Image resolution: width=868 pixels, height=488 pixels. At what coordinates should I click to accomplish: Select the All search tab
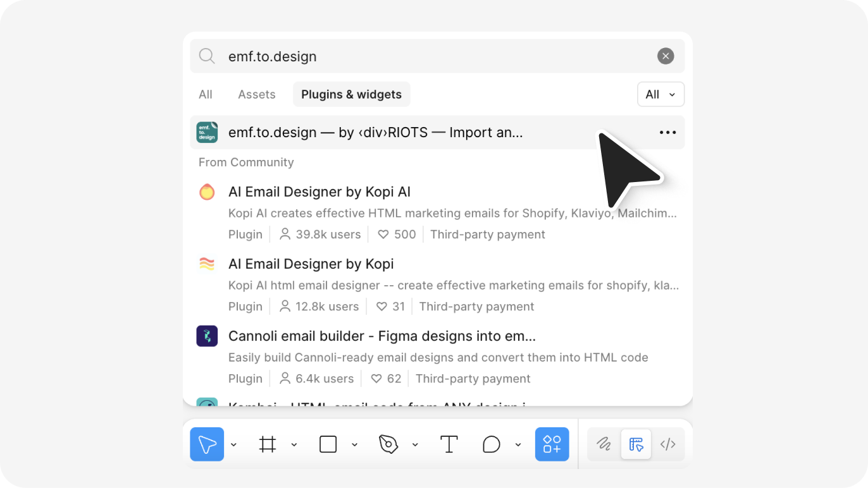tap(205, 94)
